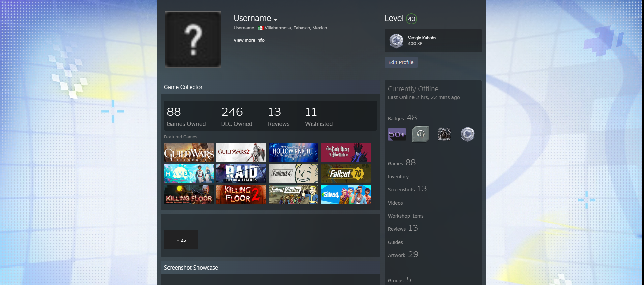Click the Currently Offline status text
Image resolution: width=644 pixels, height=285 pixels.
point(413,89)
